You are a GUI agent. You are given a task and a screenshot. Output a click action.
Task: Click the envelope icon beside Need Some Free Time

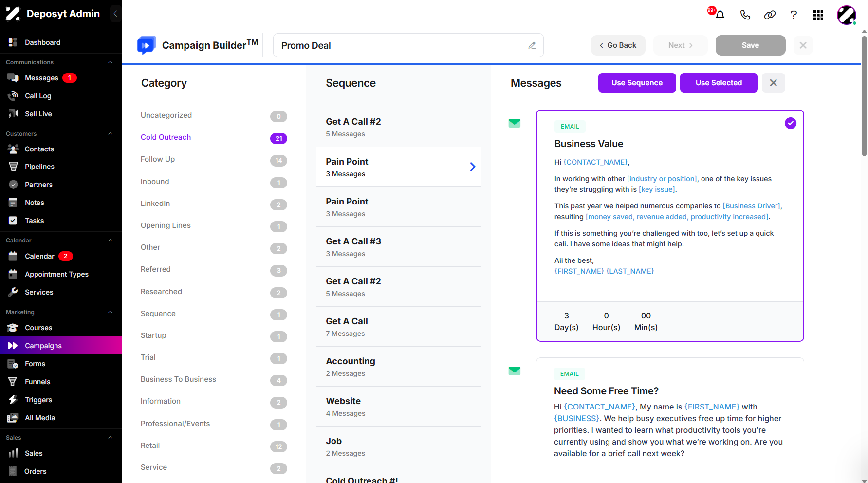[x=515, y=371]
